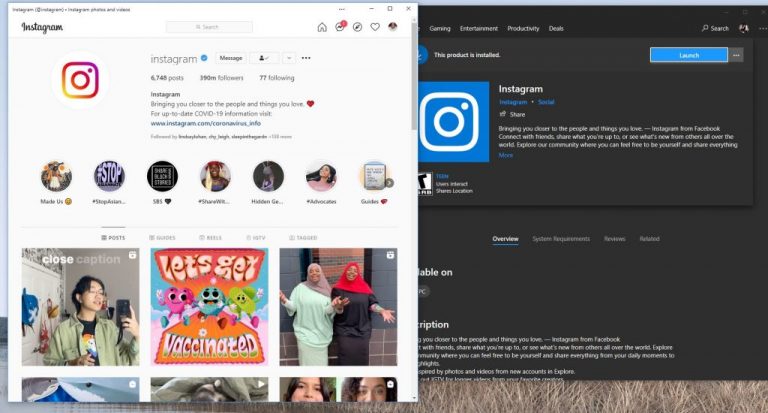Switch to the Tagged tab
The image size is (768, 413).
[303, 238]
